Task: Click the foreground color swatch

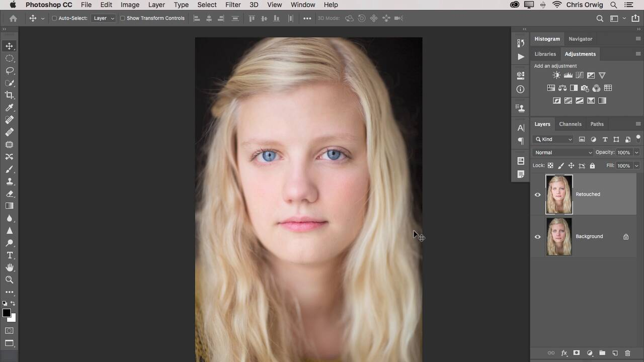Action: click(x=7, y=313)
